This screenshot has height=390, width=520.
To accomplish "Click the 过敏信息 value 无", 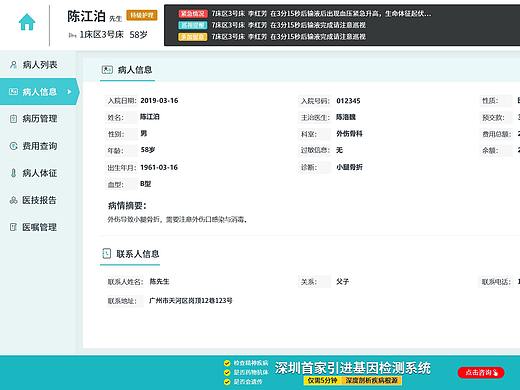I will [x=339, y=150].
